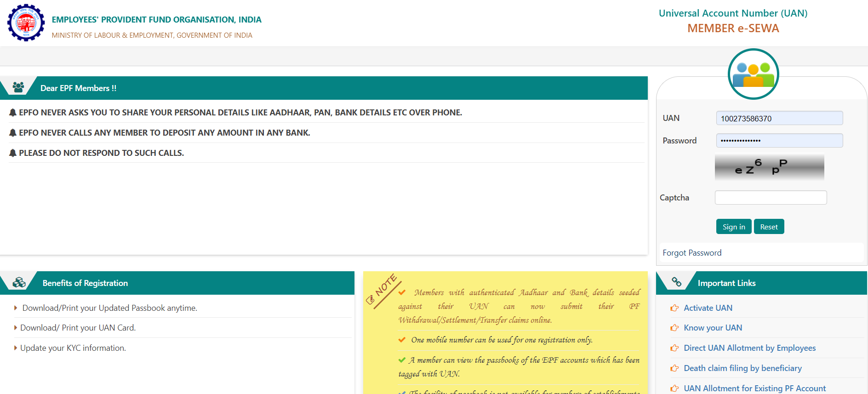Click the arrow bullet before Download/Print Passbook
Screen dimensions: 868x394
click(16, 308)
